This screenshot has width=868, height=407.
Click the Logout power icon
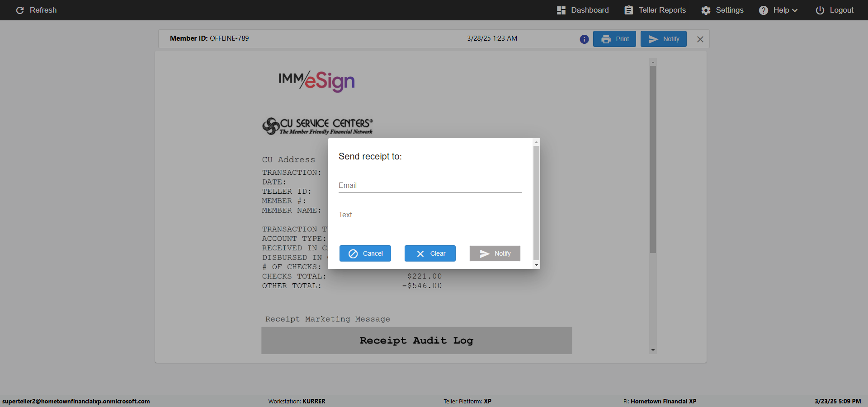(820, 10)
